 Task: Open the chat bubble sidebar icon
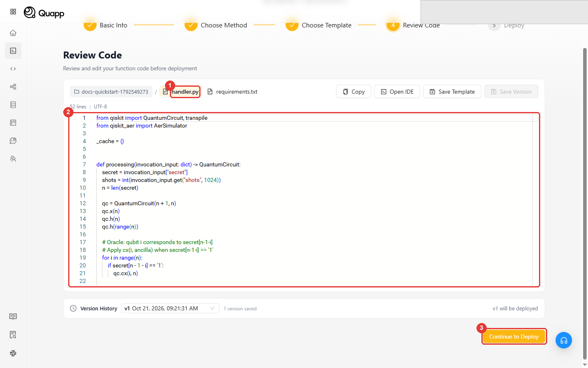pyautogui.click(x=13, y=141)
